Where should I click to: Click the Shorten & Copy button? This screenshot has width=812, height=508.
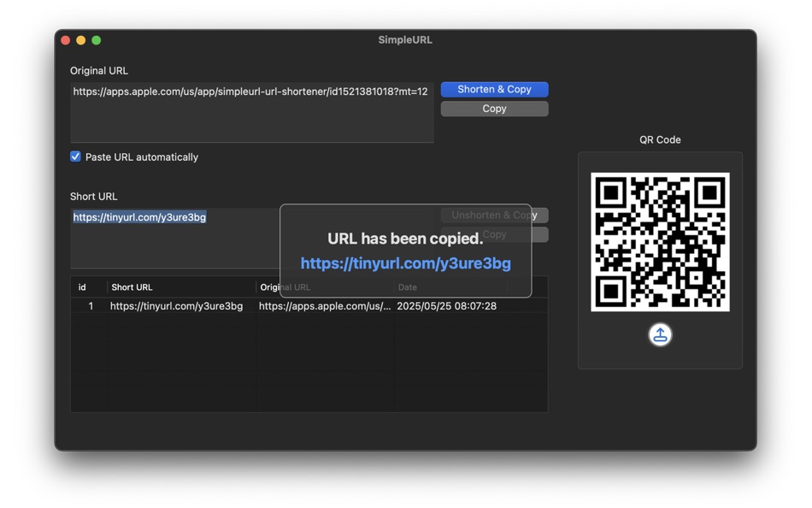(x=494, y=89)
